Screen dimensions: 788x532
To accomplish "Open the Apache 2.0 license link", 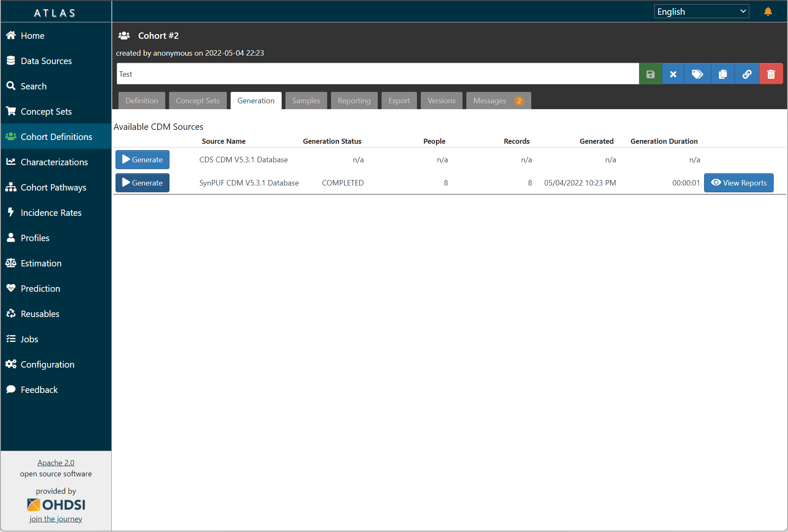I will pos(56,463).
